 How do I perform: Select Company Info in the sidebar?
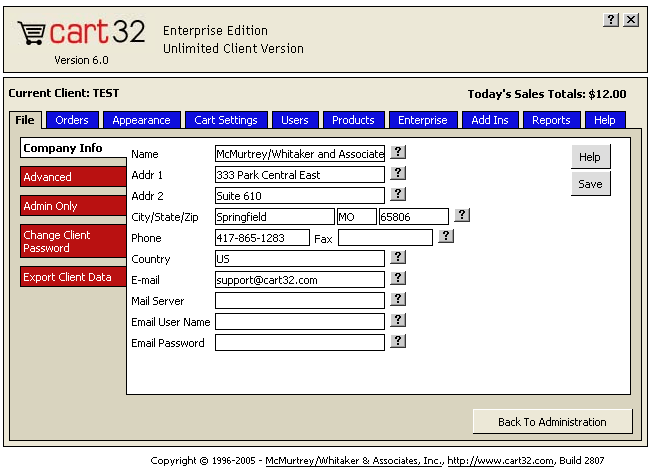[x=73, y=148]
